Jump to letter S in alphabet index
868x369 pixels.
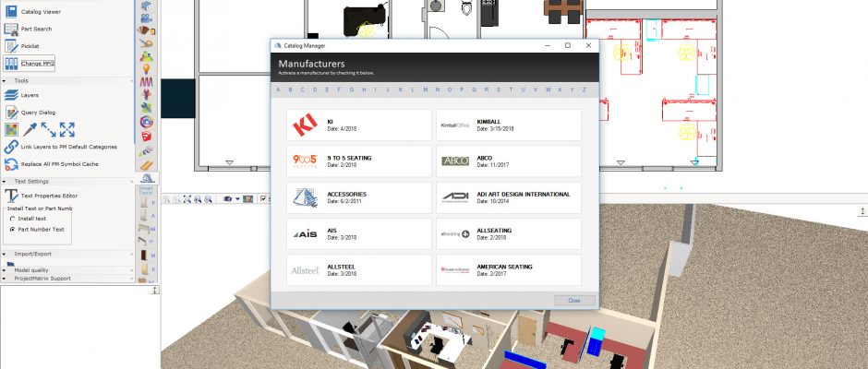499,89
